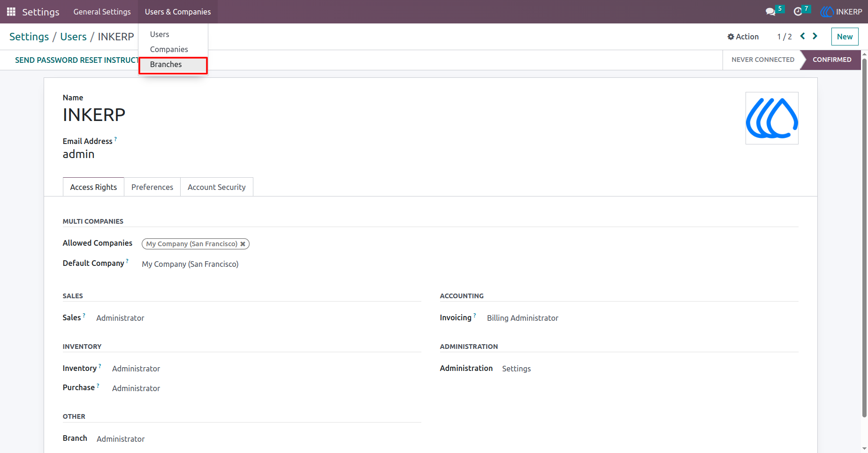Click the vertical page scrollbar
Viewport: 868px width, 453px height.
coord(864,237)
